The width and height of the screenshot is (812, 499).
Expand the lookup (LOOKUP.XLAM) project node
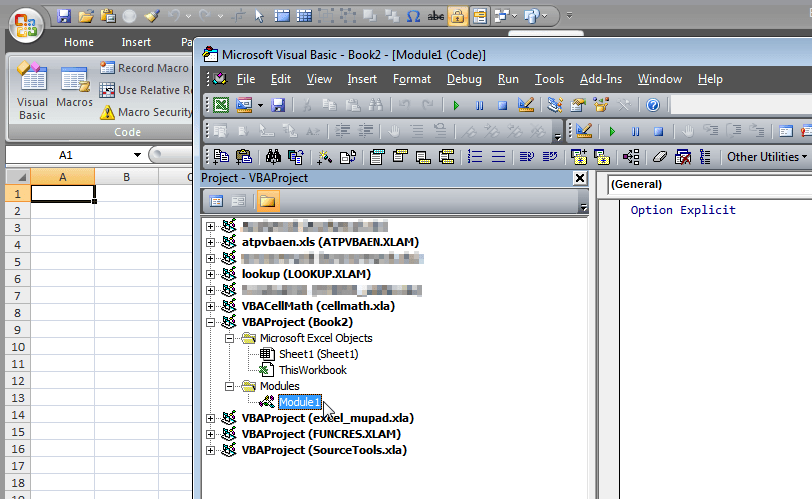[x=210, y=274]
